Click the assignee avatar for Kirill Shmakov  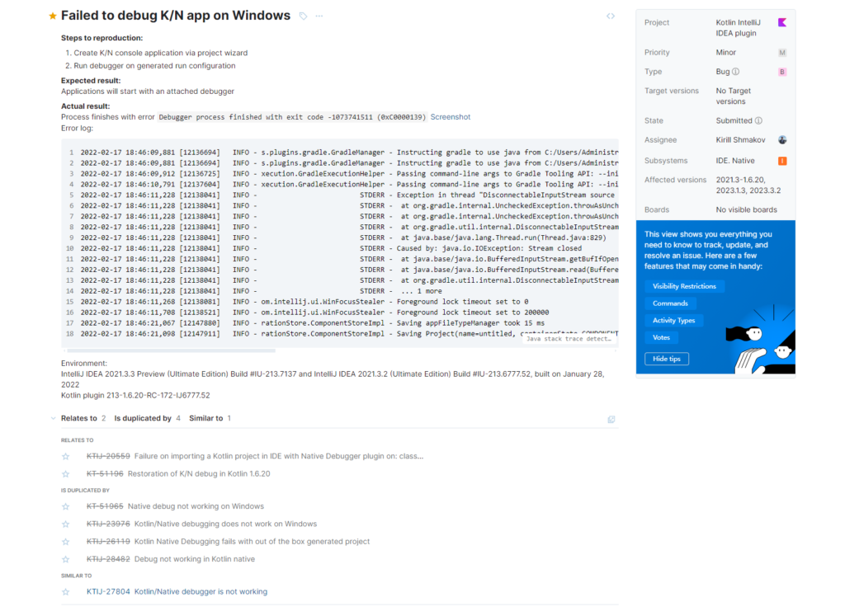[x=782, y=140]
